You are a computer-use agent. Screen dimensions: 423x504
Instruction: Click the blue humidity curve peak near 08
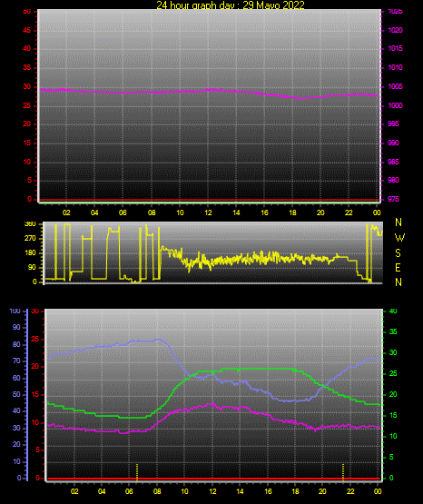157,340
